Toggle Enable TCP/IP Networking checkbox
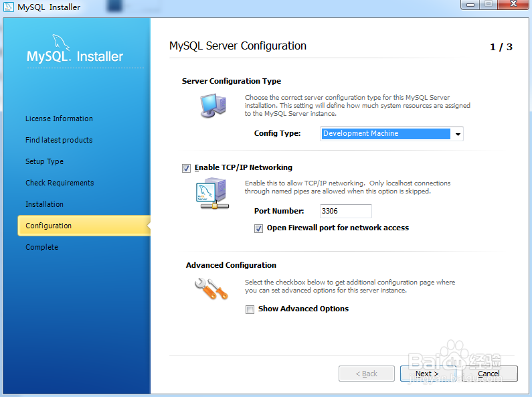Screen dimensions: 532x397 click(186, 168)
